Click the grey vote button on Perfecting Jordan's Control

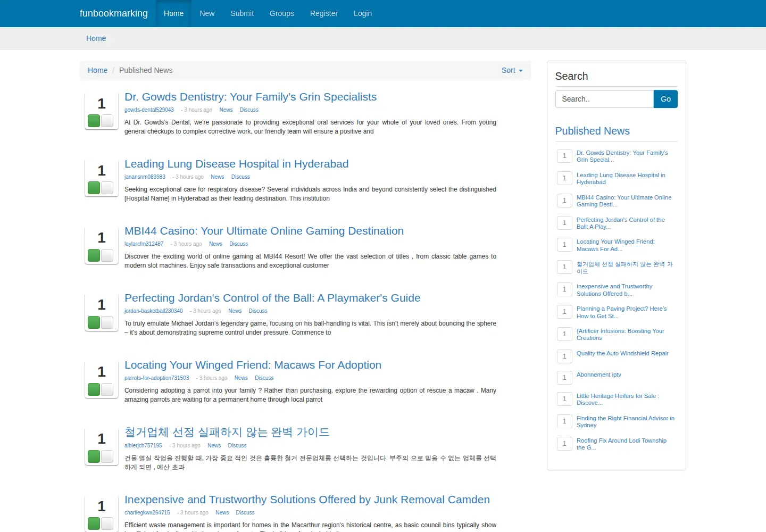107,322
